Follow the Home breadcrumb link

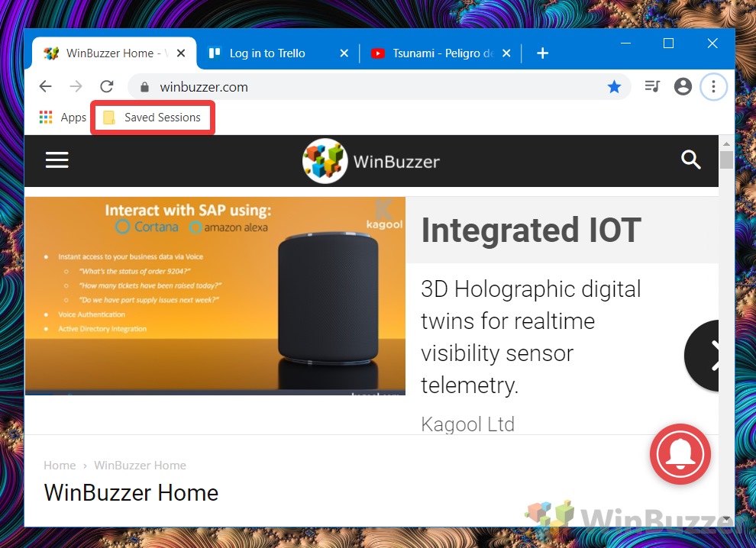coord(60,465)
